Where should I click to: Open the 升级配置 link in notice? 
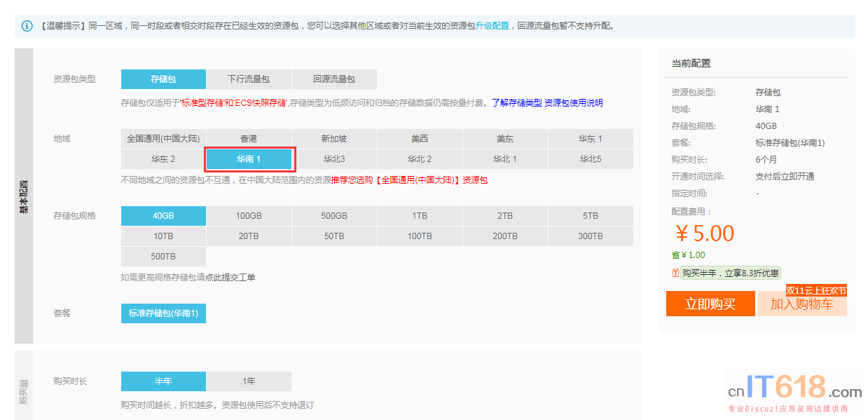point(492,26)
